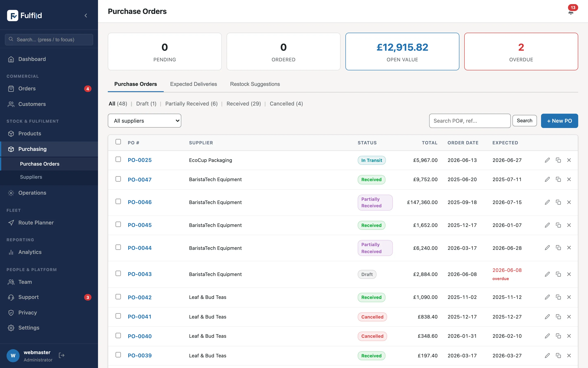Image resolution: width=588 pixels, height=368 pixels.
Task: Tick the select-all checkbox in the table header
Action: [118, 142]
